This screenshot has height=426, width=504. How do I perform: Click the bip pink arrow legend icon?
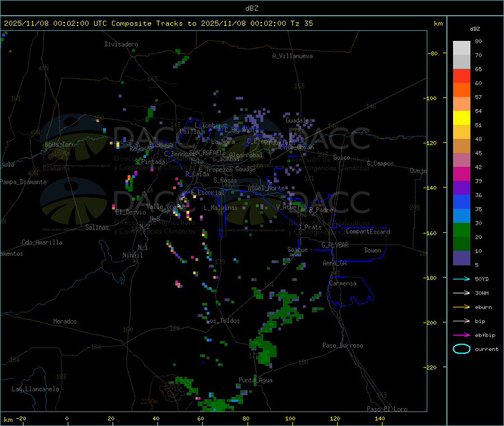(x=461, y=321)
